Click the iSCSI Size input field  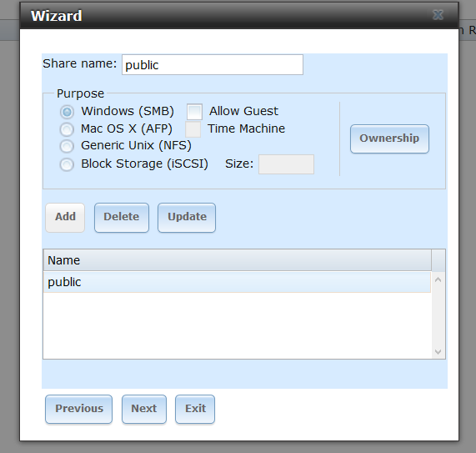[286, 164]
